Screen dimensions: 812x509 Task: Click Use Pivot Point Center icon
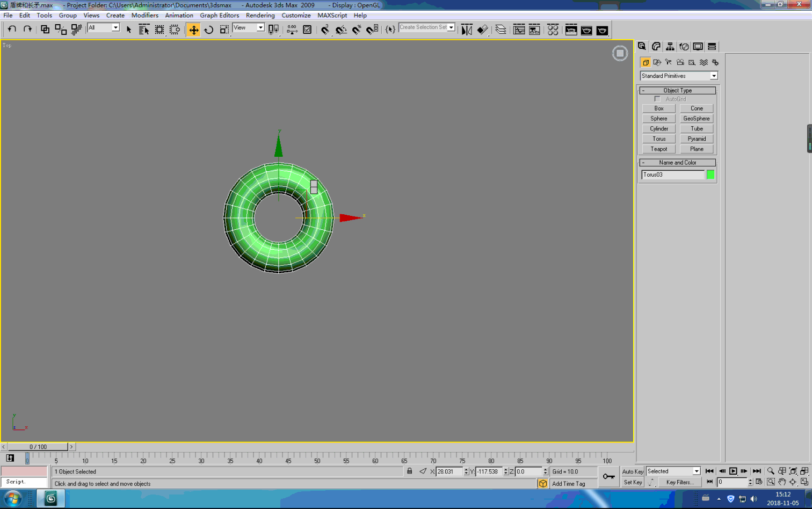(x=274, y=30)
